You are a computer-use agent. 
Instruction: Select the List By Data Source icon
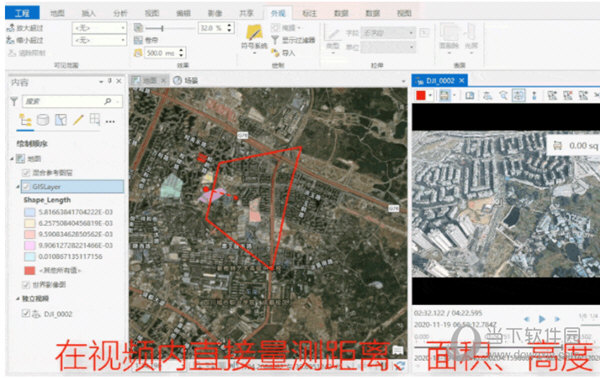[43, 120]
